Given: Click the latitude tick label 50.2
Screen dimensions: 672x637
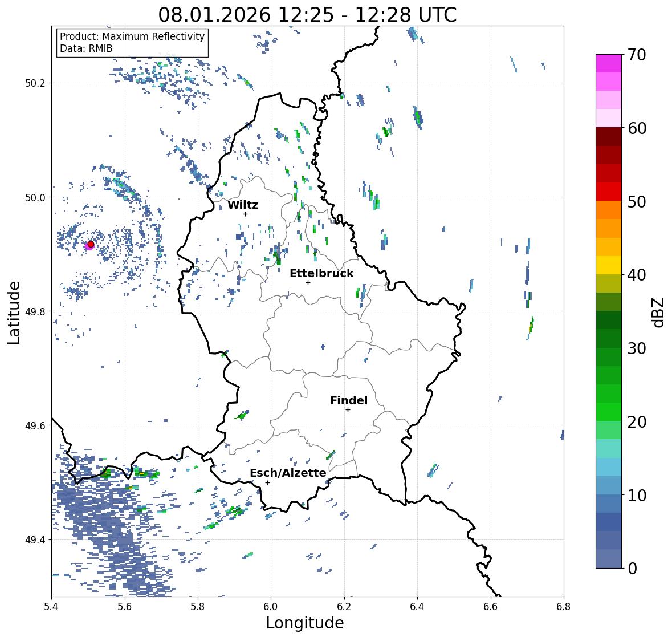Looking at the screenshot, I should coord(35,83).
